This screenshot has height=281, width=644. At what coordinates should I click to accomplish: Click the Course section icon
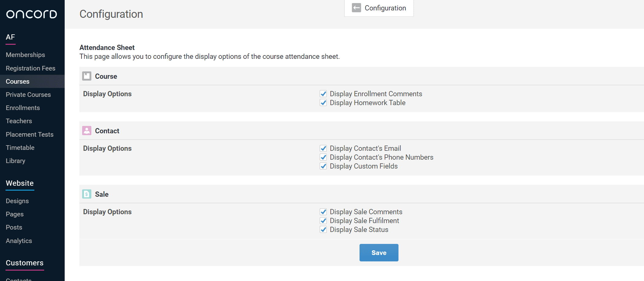point(87,76)
